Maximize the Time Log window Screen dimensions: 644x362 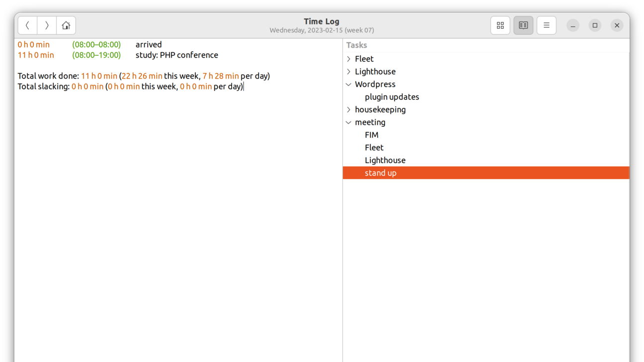click(x=595, y=25)
